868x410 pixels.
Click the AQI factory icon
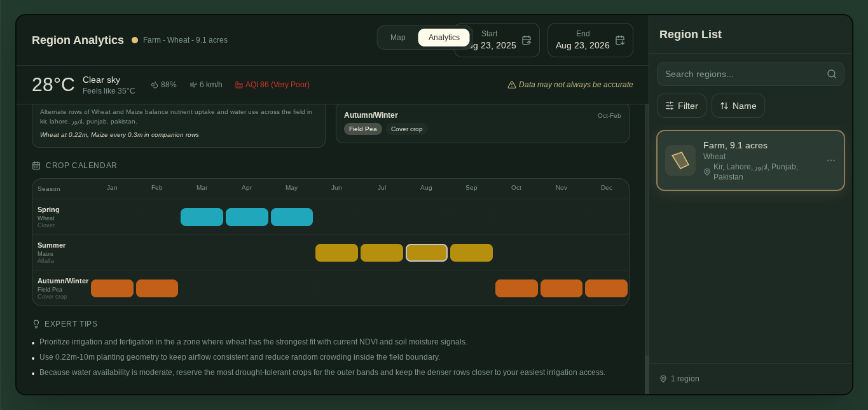tap(239, 85)
